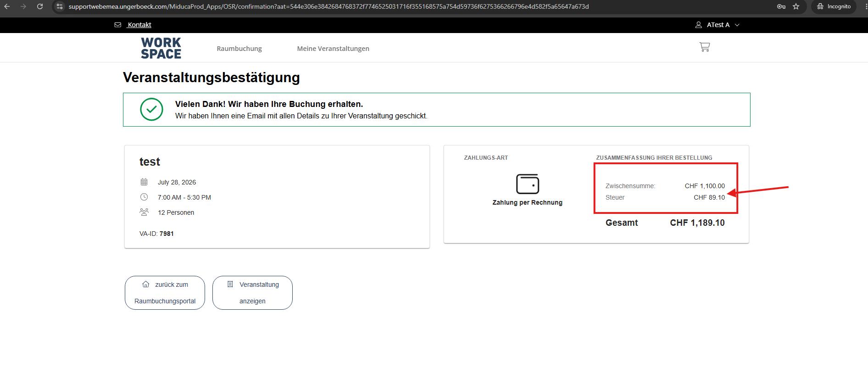Open the Raumbuchung menu item
The width and height of the screenshot is (868, 374).
[x=239, y=49]
